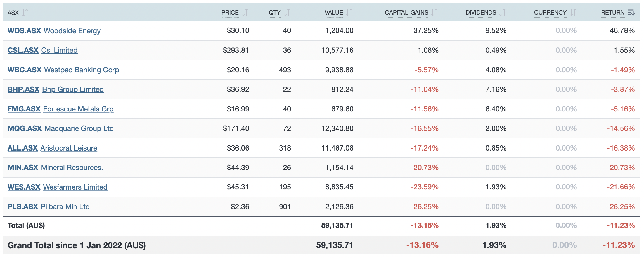
Task: Open Mineral Resources holding link
Action: (x=72, y=168)
